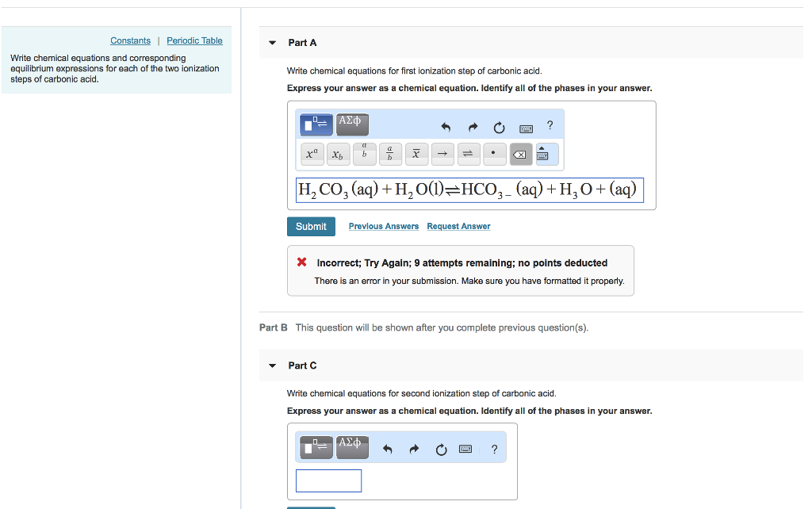Collapse the Part A section
This screenshot has width=812, height=509.
click(x=272, y=42)
